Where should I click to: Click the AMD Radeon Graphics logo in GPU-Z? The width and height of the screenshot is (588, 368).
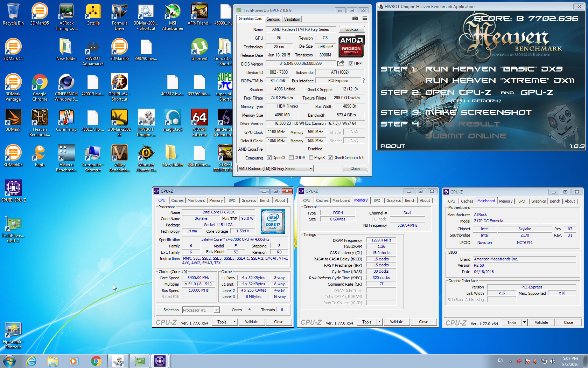[x=352, y=46]
